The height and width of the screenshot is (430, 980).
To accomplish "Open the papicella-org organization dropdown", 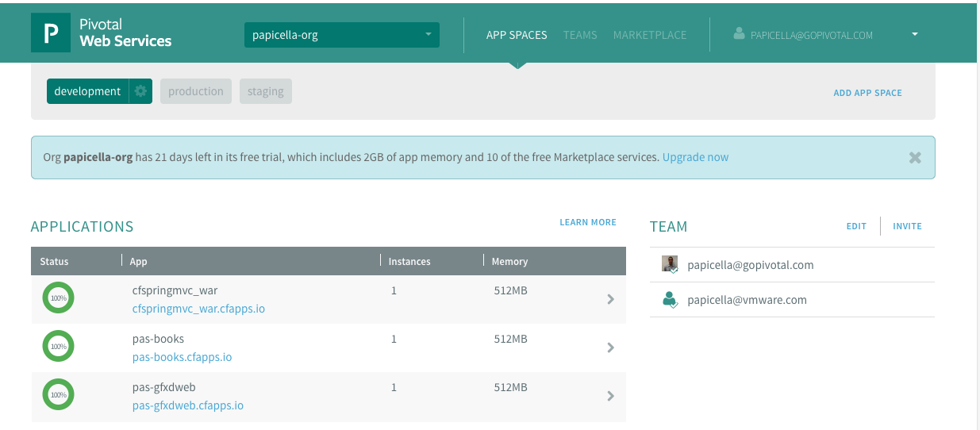I will coord(342,34).
